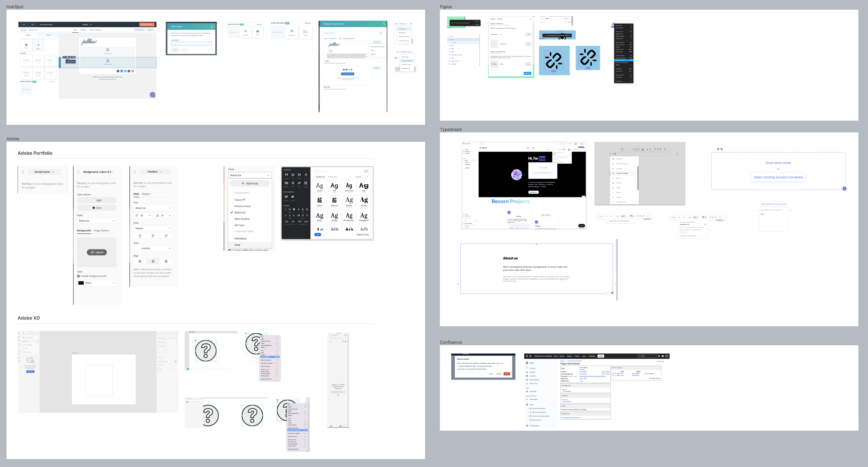Select the Abril Fatface font thumbnail
This screenshot has height=467, width=868.
click(x=364, y=202)
